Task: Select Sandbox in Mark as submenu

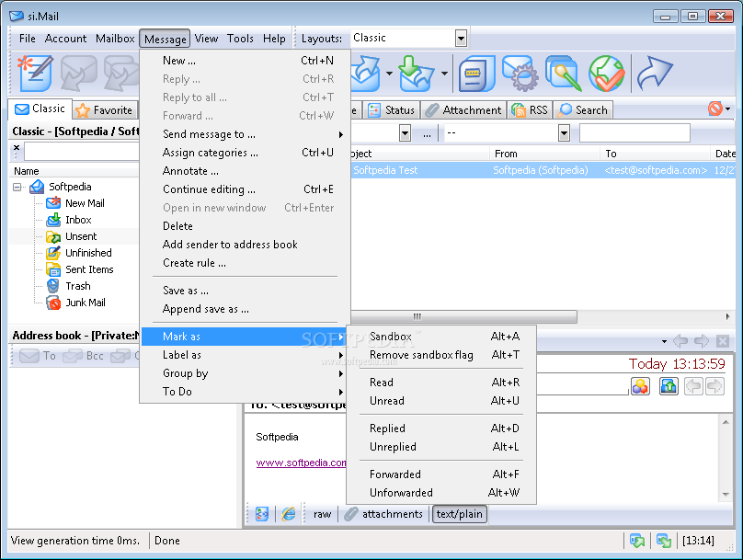Action: (x=441, y=337)
